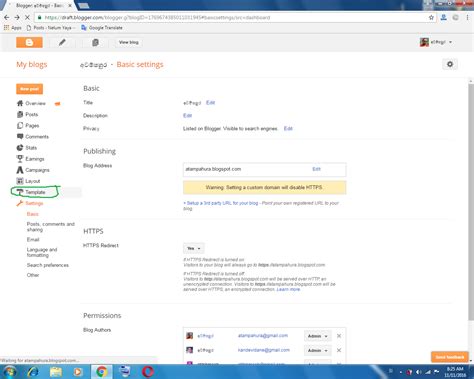Click the Settings wrench icon
The height and width of the screenshot is (379, 474).
pyautogui.click(x=20, y=203)
